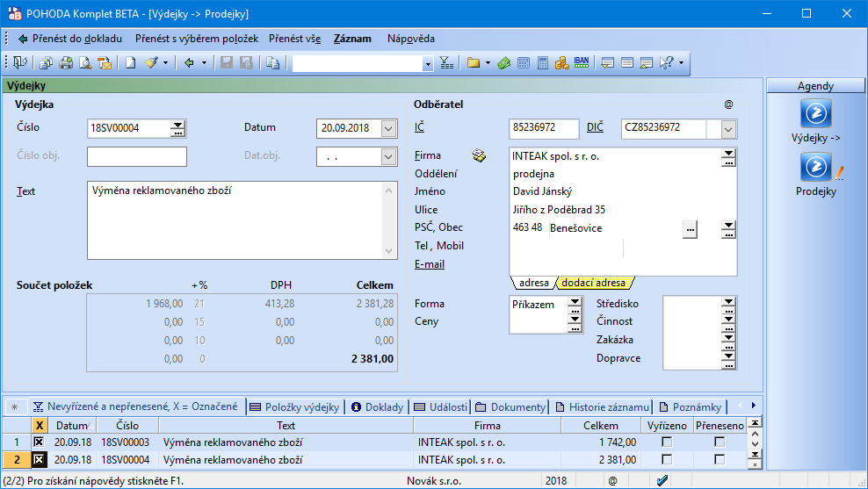Check Přeneseno for document 18SV00003
The height and width of the screenshot is (489, 868).
720,442
